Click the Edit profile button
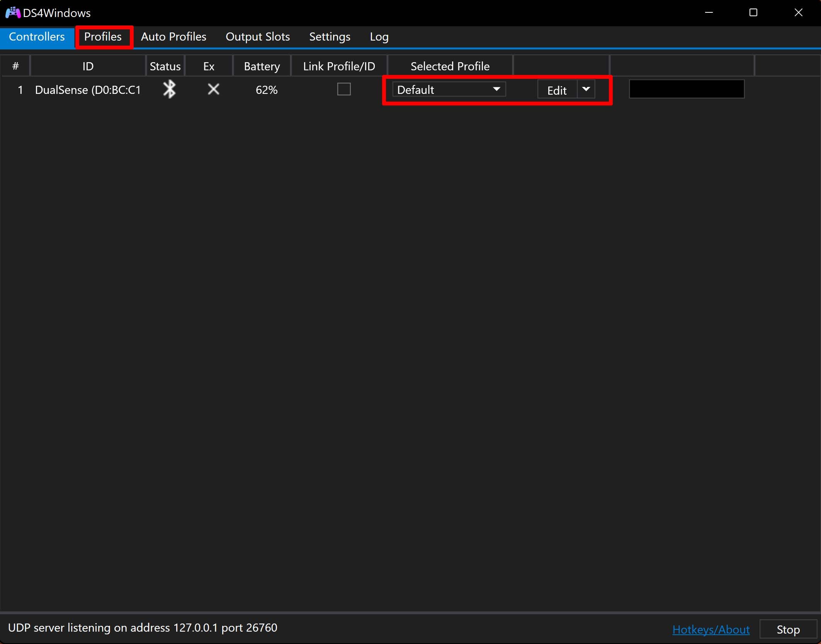This screenshot has width=821, height=644. [x=557, y=90]
